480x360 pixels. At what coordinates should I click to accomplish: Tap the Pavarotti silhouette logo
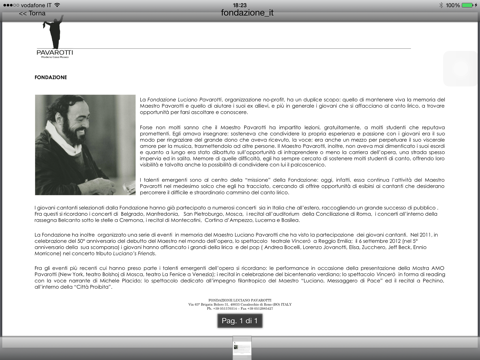click(x=54, y=32)
